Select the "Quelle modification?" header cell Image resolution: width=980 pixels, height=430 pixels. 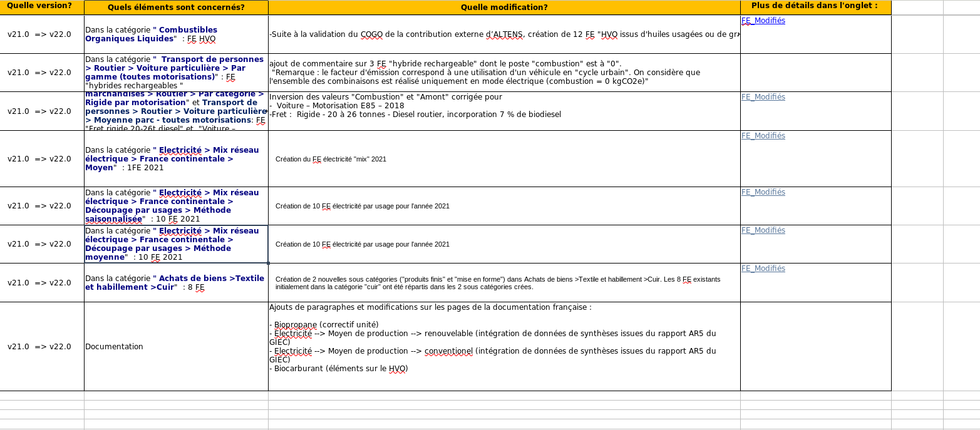point(504,7)
